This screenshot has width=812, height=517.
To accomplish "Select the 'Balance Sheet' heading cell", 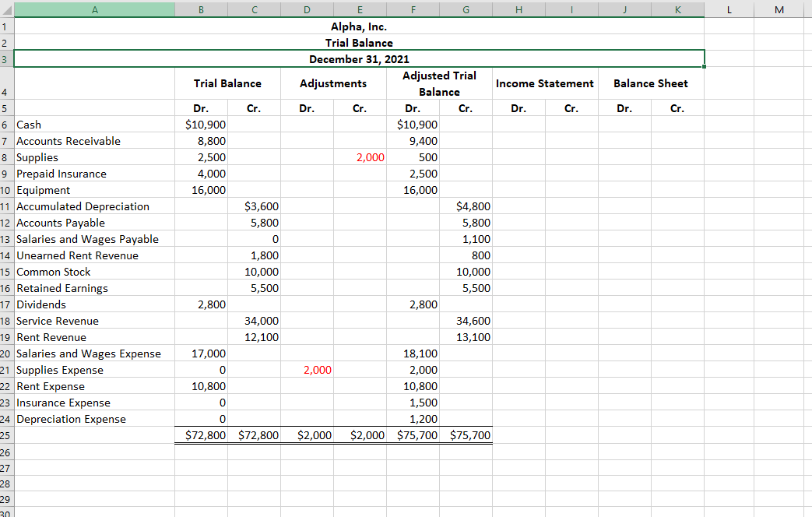I will (x=651, y=83).
